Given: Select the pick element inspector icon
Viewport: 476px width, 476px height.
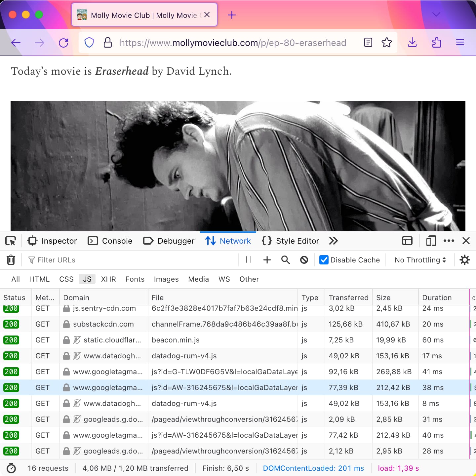Looking at the screenshot, I should coord(10,241).
